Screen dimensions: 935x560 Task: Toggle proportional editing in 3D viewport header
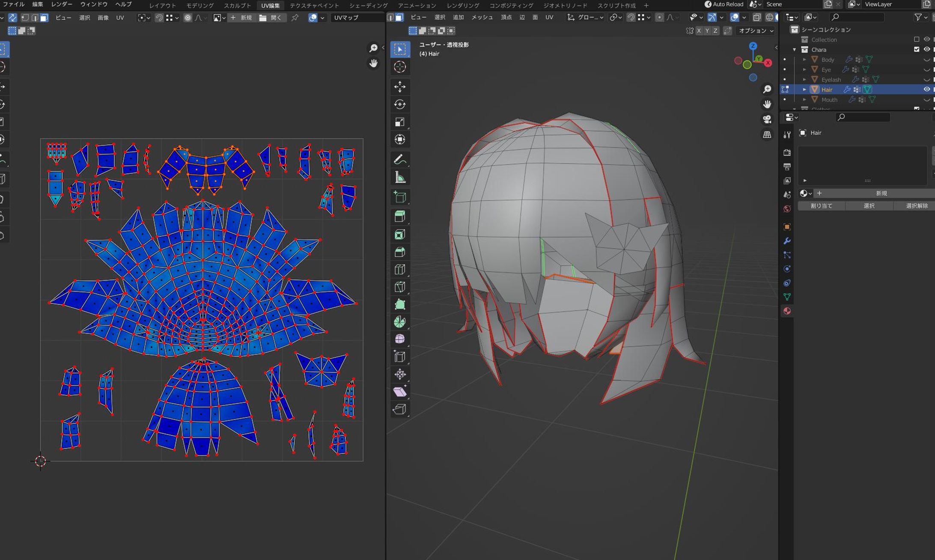(659, 18)
